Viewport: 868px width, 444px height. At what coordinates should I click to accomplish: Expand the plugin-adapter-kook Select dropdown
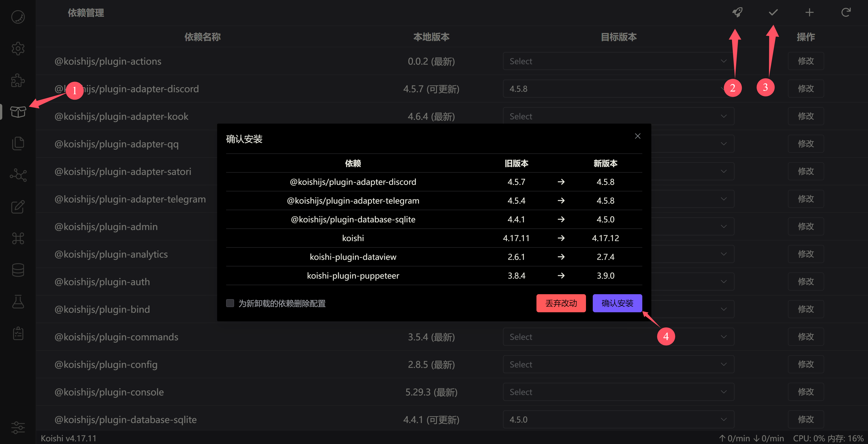pos(618,116)
